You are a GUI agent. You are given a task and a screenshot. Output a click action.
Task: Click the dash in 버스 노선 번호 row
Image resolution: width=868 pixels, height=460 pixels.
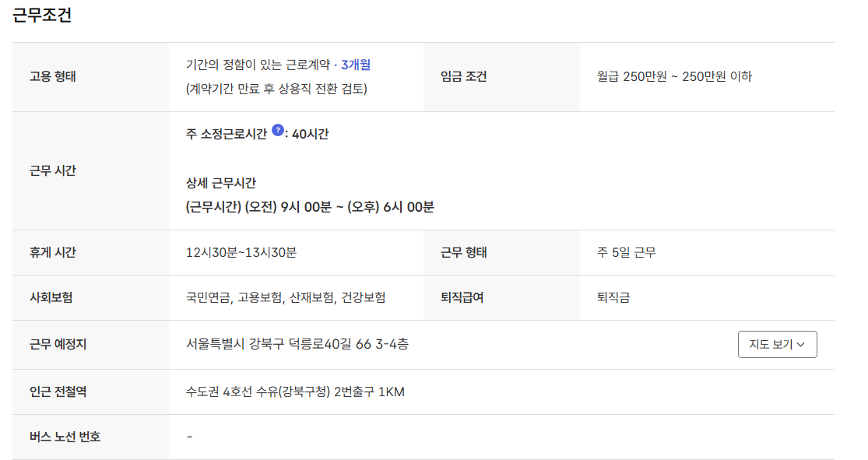click(x=186, y=437)
